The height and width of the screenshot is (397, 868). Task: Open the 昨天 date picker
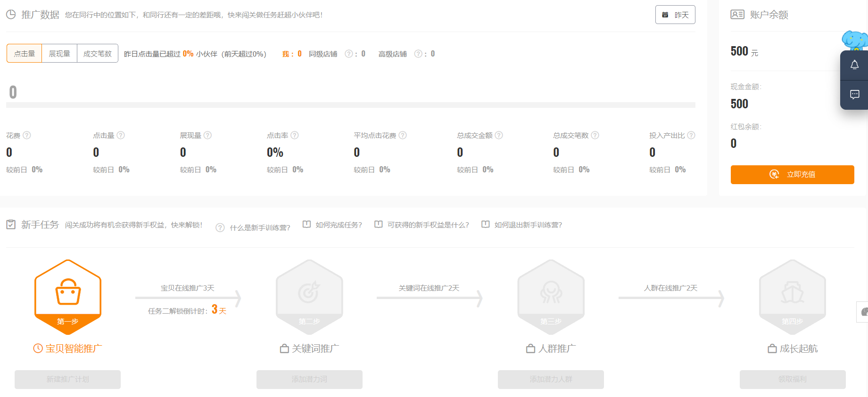click(x=675, y=15)
